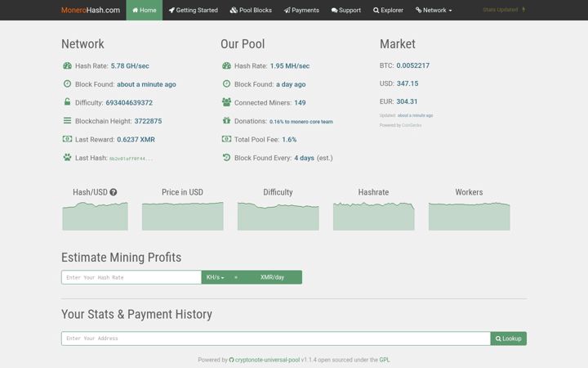This screenshot has width=588, height=368.
Task: Click the difficulty value 693404639372
Action: [x=129, y=102]
